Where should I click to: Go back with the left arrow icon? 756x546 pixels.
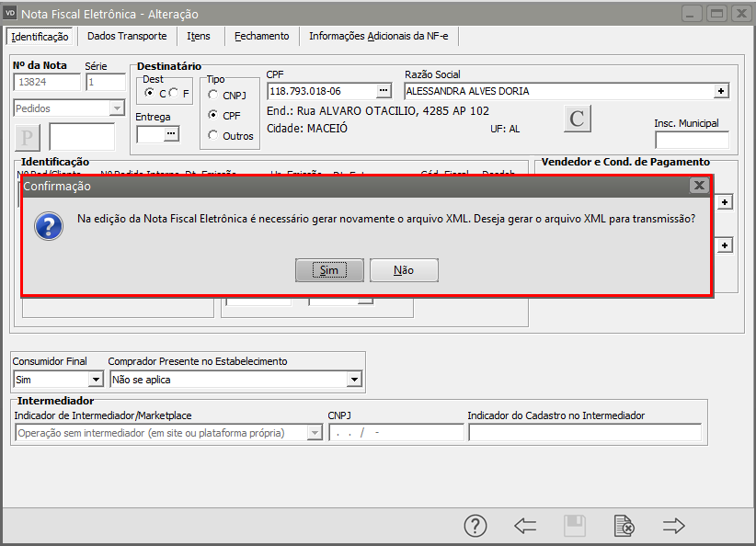click(x=525, y=526)
